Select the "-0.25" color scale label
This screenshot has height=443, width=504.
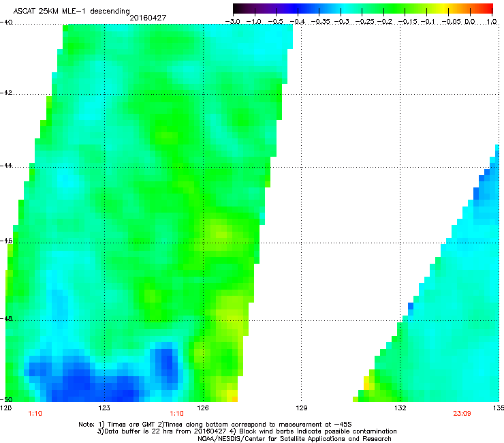coord(365,22)
